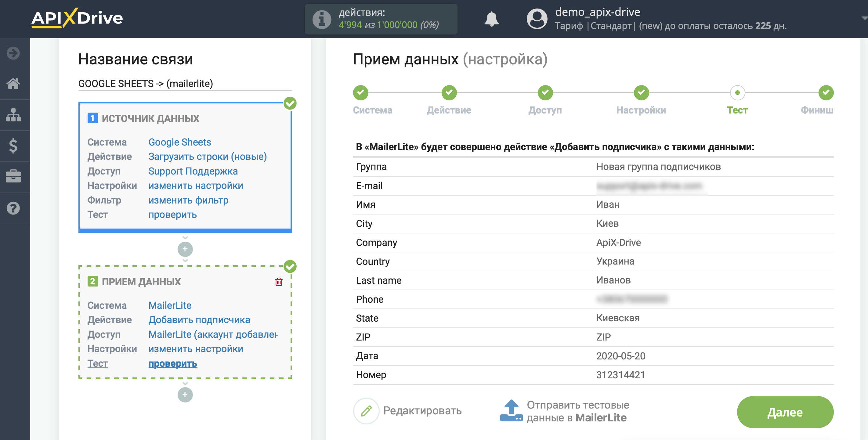Click the green checkmark on receiver block
The image size is (868, 440).
point(290,266)
